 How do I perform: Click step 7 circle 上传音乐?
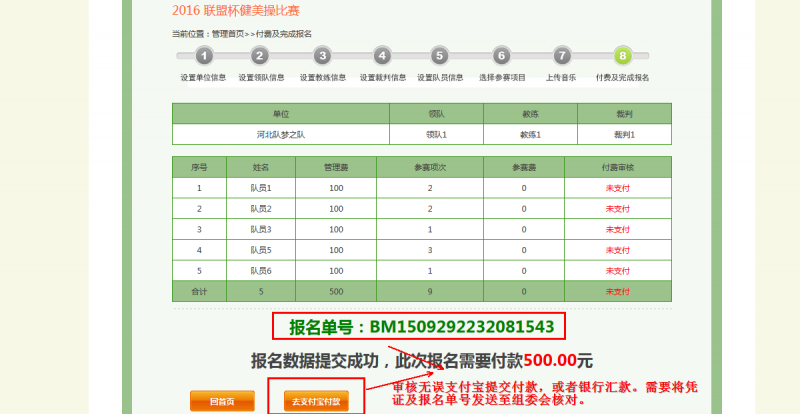[562, 56]
